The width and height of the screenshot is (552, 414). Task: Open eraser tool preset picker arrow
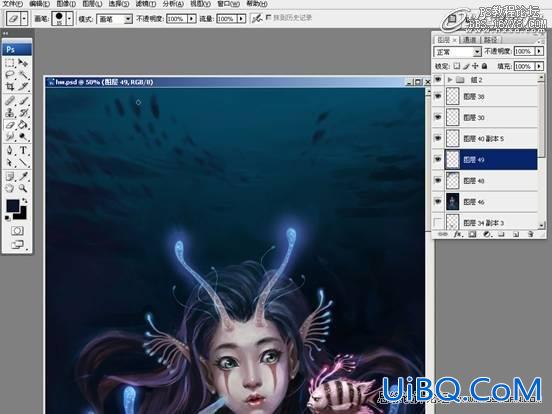(24, 18)
